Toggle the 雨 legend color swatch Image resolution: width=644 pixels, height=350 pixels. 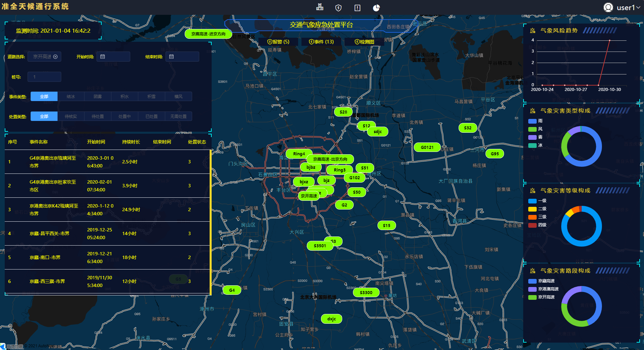click(532, 121)
